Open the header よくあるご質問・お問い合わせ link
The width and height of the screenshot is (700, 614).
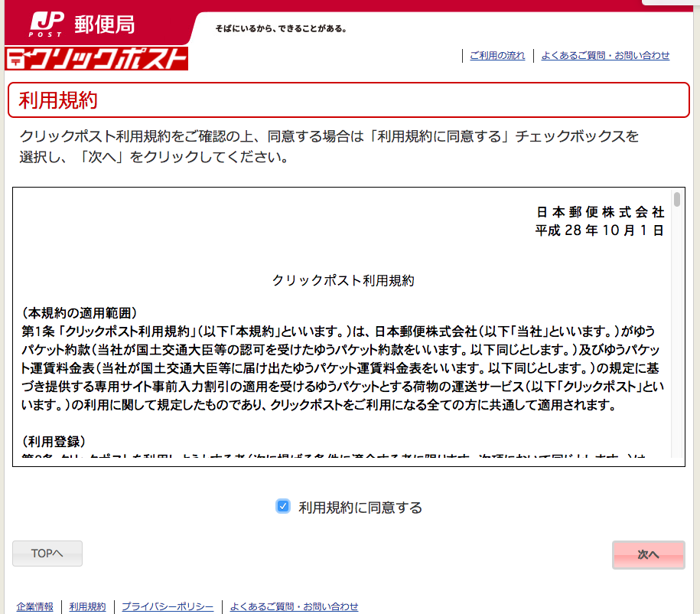(605, 55)
